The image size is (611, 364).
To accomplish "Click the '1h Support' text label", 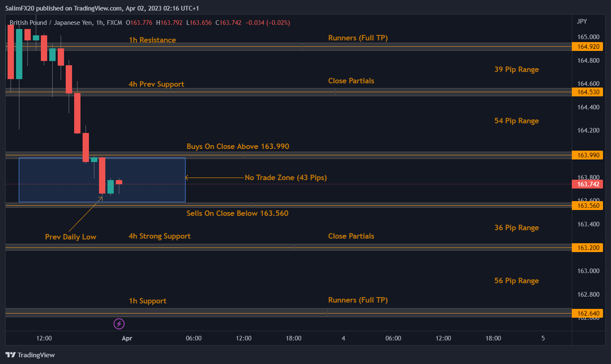I will tap(147, 301).
